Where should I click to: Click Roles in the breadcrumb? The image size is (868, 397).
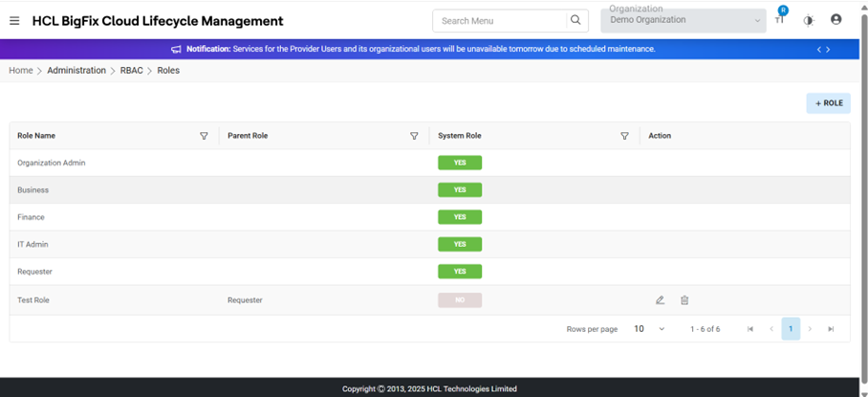pyautogui.click(x=168, y=71)
